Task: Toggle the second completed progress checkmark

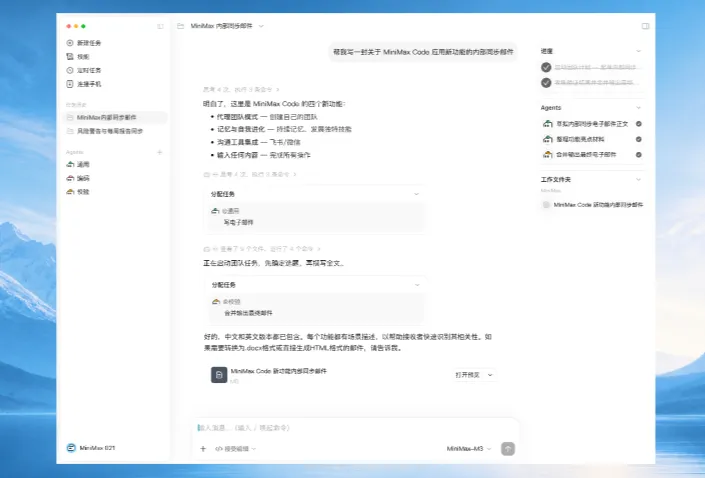Action: (x=546, y=83)
